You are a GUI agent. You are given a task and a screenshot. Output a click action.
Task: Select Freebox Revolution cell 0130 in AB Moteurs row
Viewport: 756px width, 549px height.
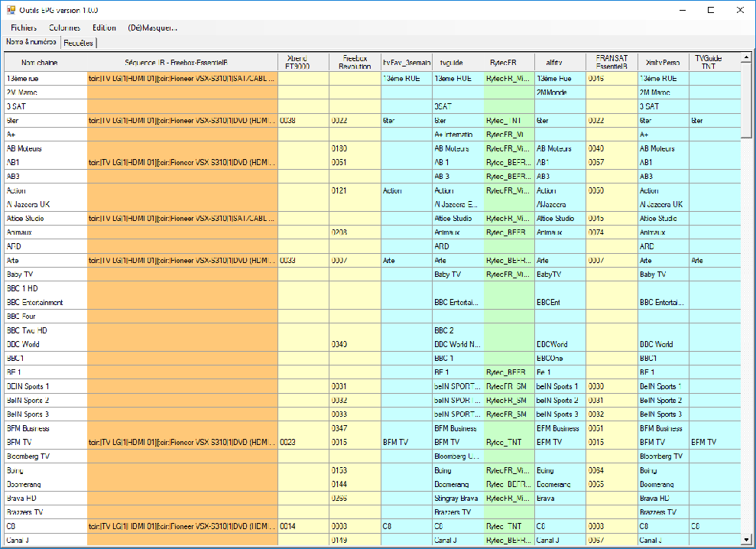(355, 148)
